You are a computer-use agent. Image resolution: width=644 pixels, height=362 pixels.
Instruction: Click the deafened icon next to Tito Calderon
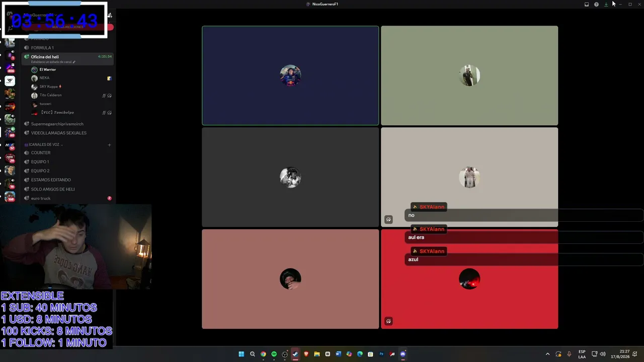point(109,96)
